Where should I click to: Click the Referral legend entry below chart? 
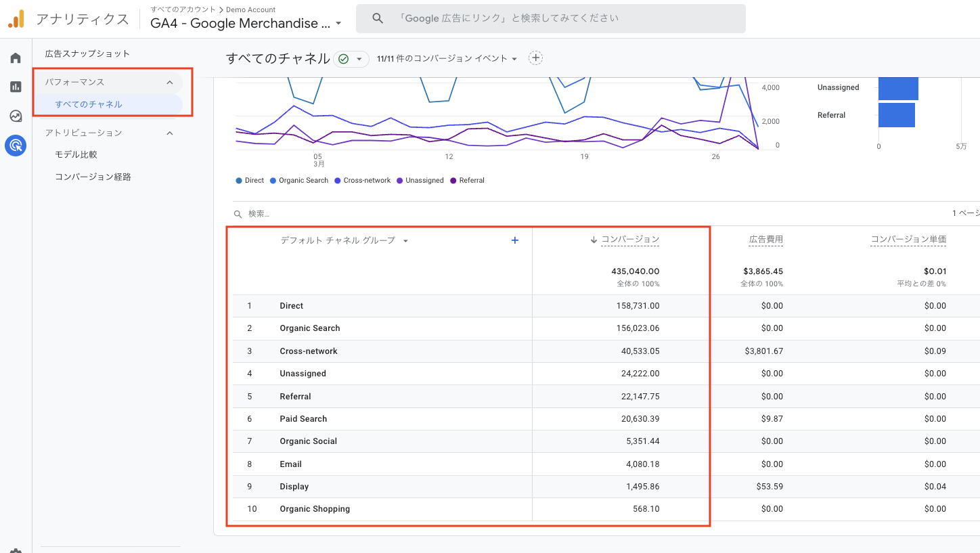[468, 181]
